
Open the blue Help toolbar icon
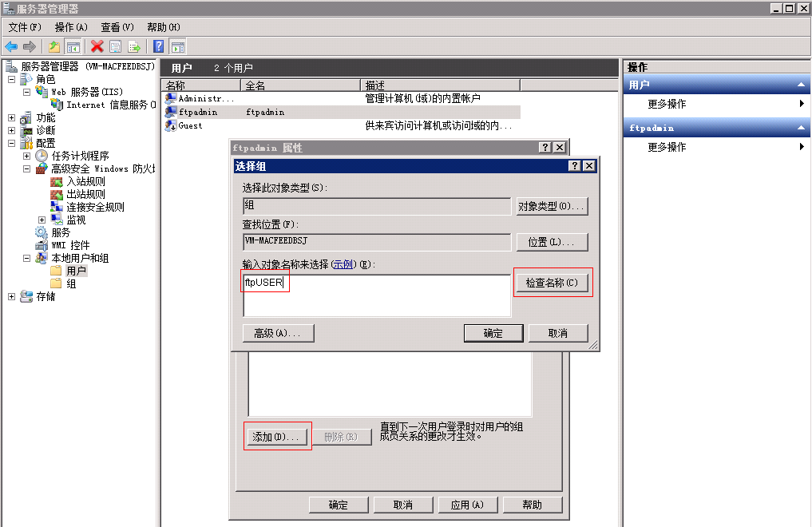pyautogui.click(x=158, y=46)
